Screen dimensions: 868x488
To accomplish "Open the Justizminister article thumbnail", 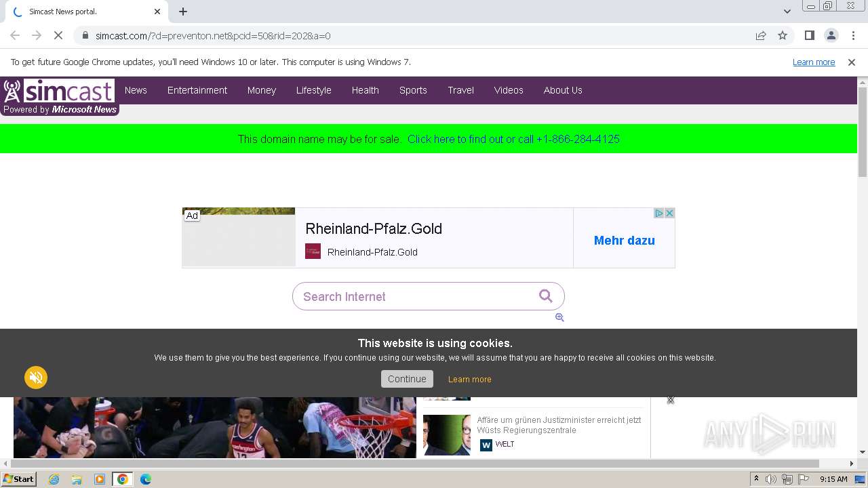I will [447, 434].
